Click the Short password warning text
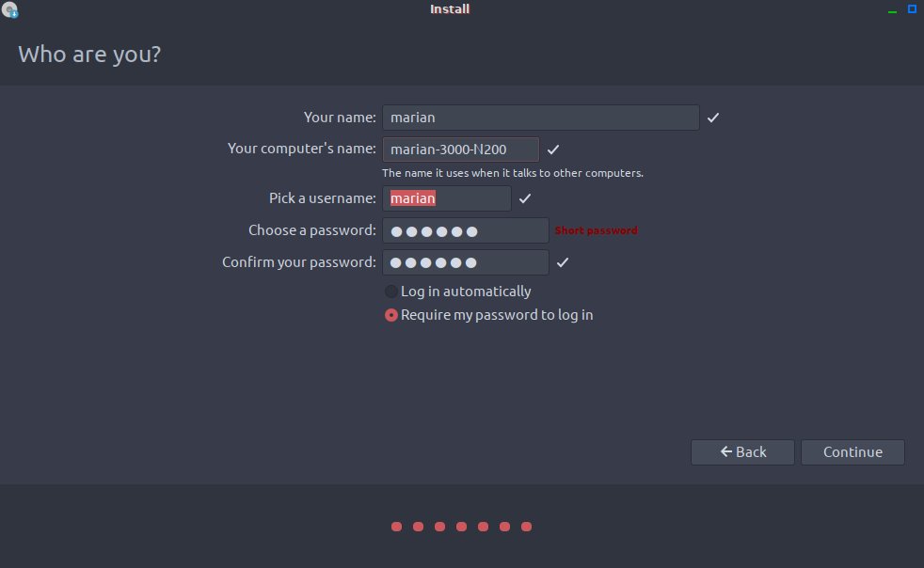This screenshot has width=924, height=568. (x=596, y=230)
